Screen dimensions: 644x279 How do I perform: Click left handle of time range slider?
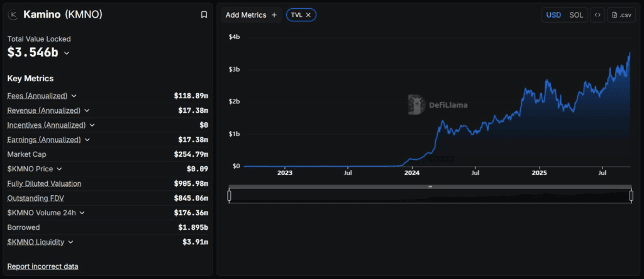[230, 196]
